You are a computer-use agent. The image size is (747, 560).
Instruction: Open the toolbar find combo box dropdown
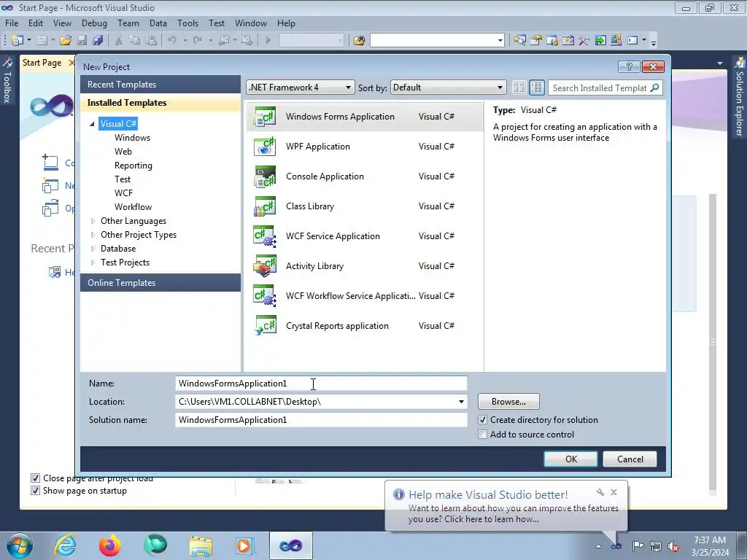point(500,41)
